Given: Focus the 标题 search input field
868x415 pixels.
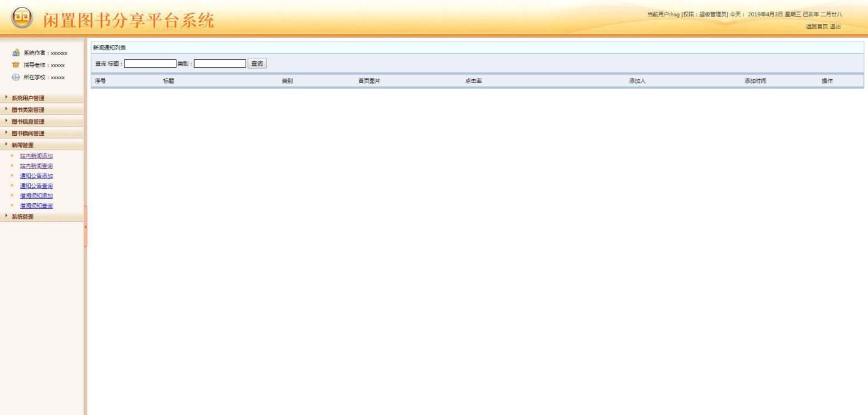Looking at the screenshot, I should pyautogui.click(x=151, y=64).
